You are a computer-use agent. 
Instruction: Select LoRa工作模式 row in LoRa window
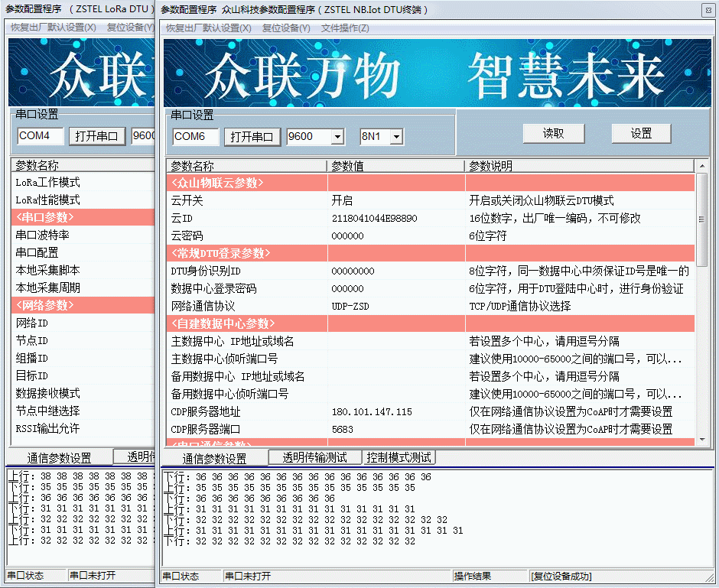point(83,182)
